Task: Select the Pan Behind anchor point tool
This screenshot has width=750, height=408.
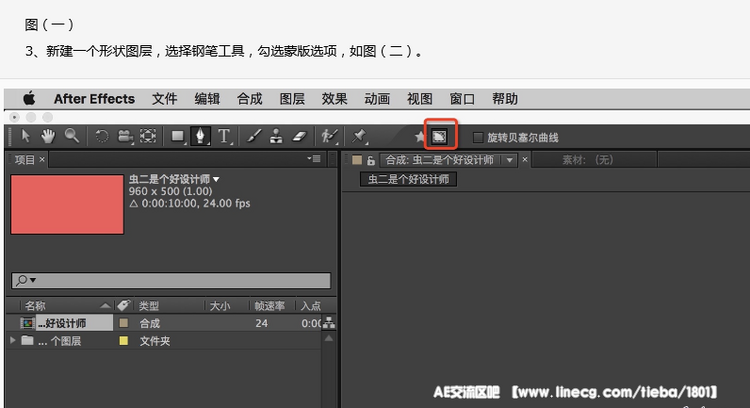Action: pos(148,136)
